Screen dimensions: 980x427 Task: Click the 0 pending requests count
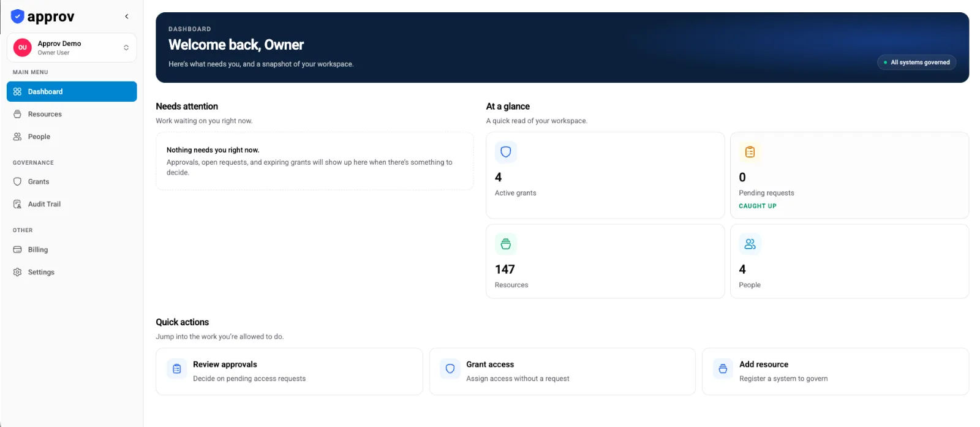click(x=742, y=178)
